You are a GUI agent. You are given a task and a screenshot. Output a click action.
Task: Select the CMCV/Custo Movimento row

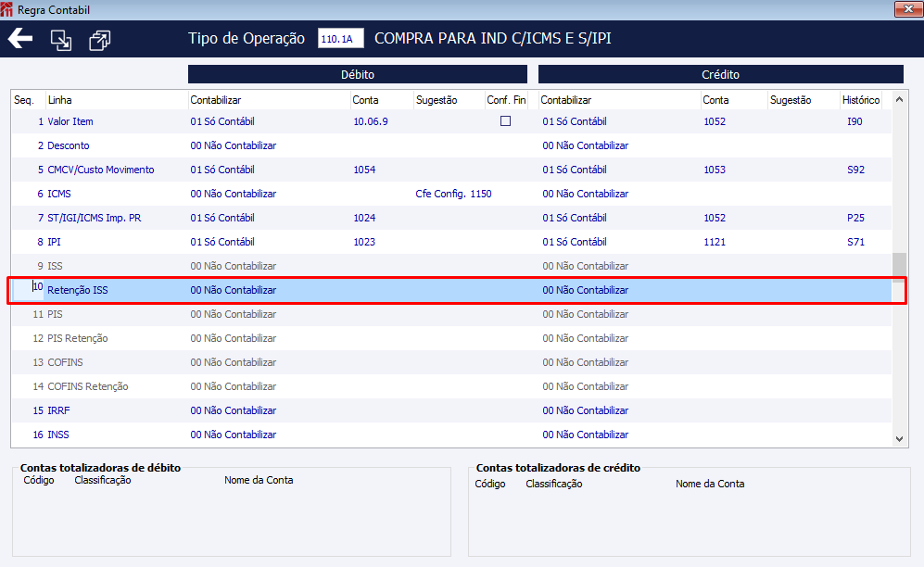451,170
